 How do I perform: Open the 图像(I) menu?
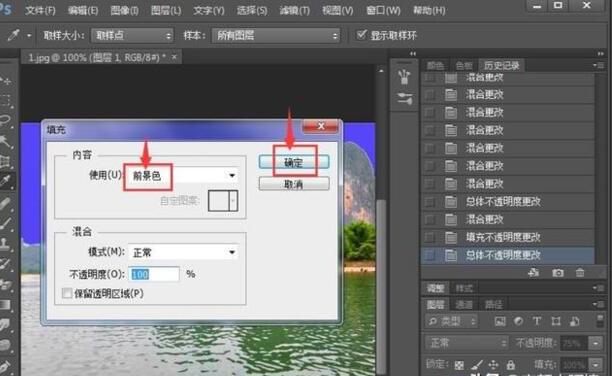coord(125,10)
